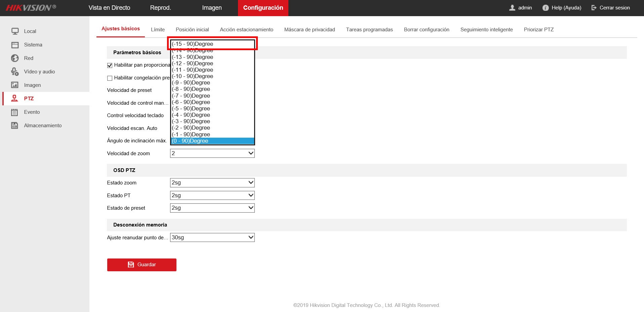The image size is (644, 312).
Task: Select the Evento calendar icon
Action: [x=14, y=112]
